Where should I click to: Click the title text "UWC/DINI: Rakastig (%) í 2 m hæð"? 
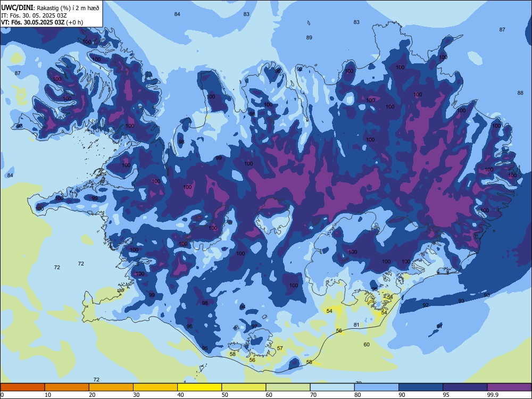pyautogui.click(x=50, y=8)
